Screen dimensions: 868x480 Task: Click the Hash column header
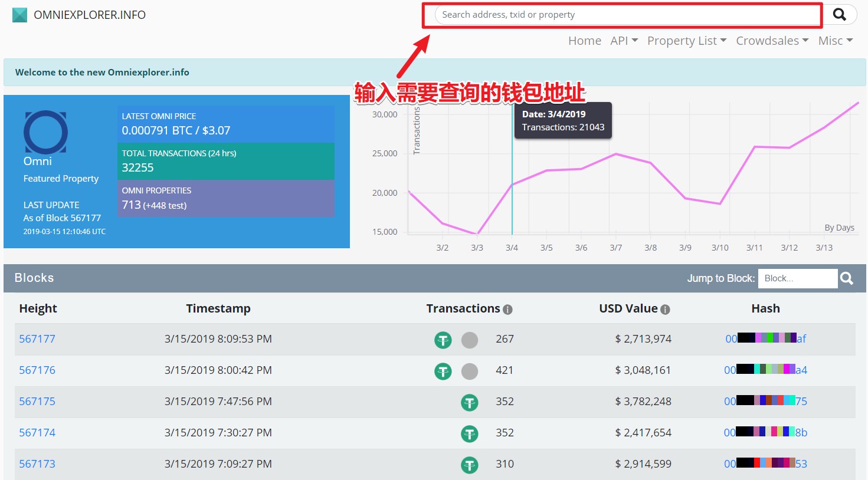[x=765, y=308]
